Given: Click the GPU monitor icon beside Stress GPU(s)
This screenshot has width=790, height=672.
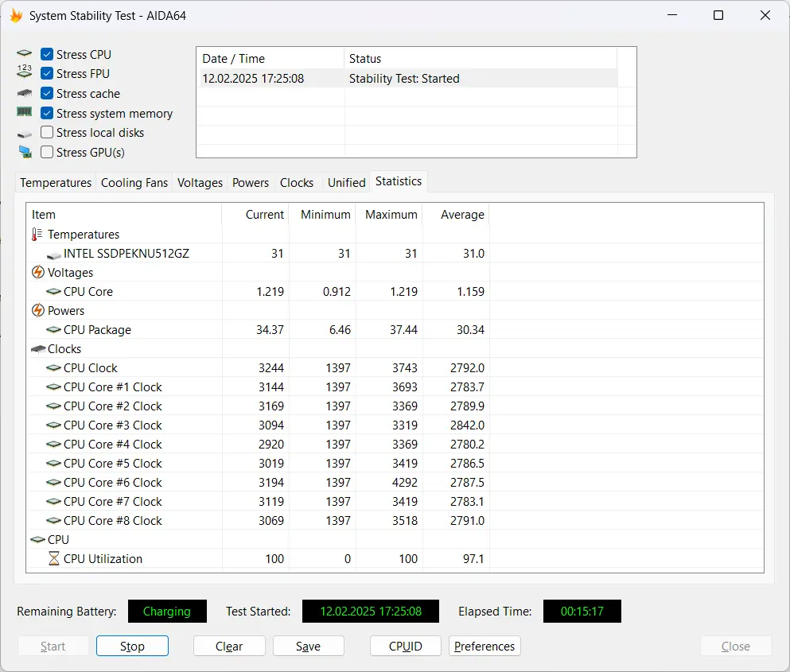Looking at the screenshot, I should [x=25, y=152].
